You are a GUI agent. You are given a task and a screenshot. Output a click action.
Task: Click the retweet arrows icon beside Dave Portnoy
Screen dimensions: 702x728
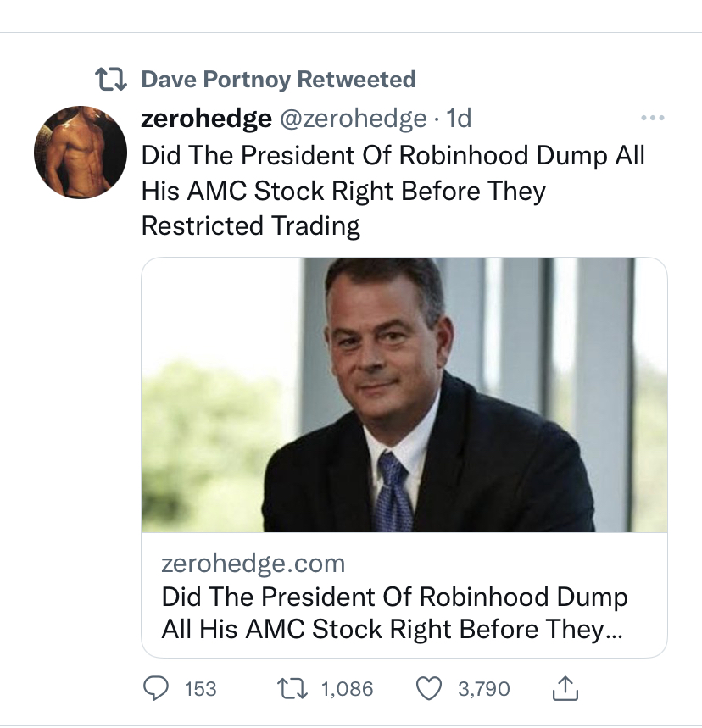[x=111, y=81]
